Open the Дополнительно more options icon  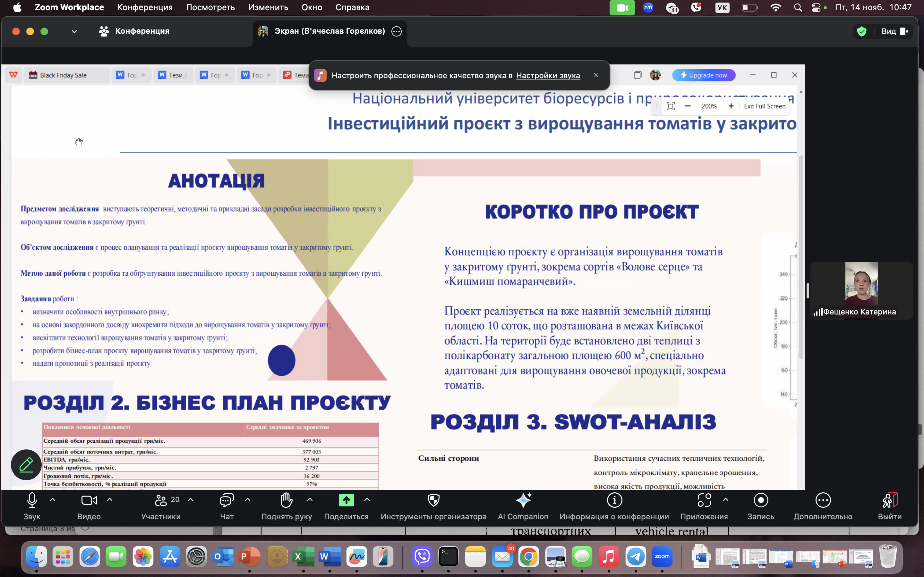tap(823, 500)
